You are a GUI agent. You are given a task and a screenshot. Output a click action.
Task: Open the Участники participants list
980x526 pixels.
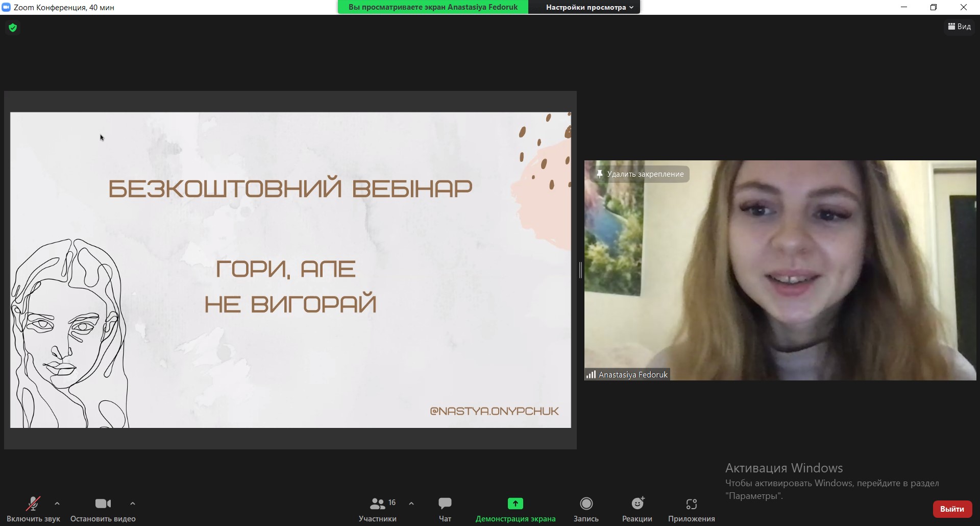(378, 509)
